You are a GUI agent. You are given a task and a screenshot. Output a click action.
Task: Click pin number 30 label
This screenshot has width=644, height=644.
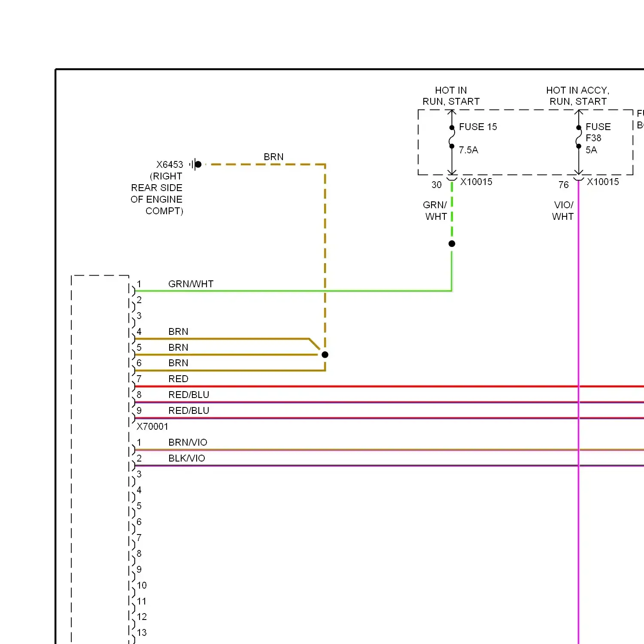(437, 185)
